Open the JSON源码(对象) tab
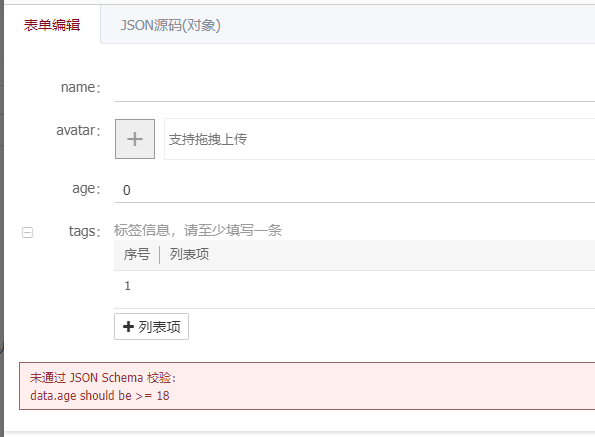Screen dimensions: 595x437 pos(170,25)
